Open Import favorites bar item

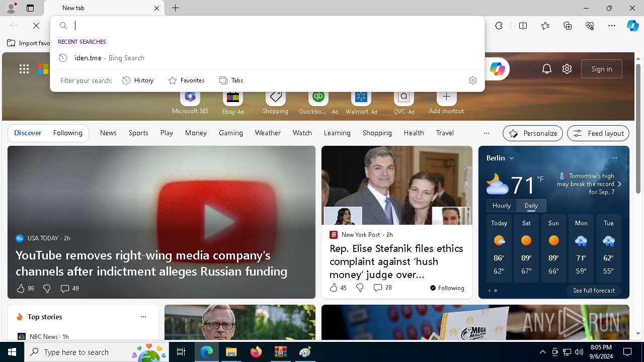[x=29, y=43]
